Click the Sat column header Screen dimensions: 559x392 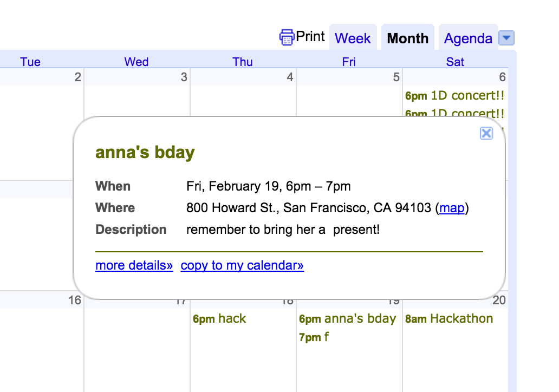pos(455,62)
